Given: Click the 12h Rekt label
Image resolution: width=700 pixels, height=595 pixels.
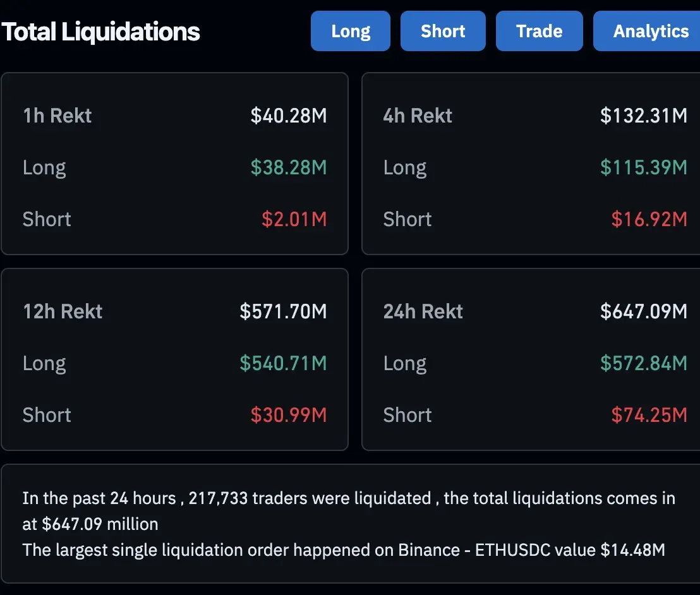Looking at the screenshot, I should (x=63, y=311).
